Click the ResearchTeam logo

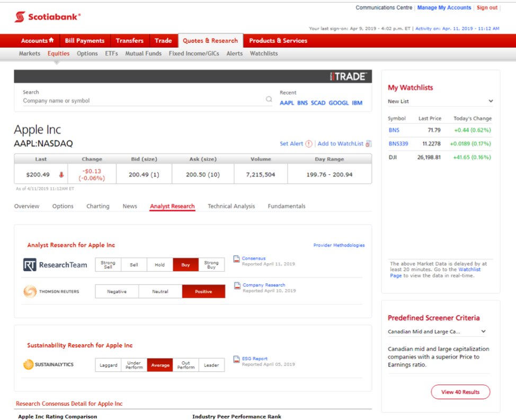55,265
